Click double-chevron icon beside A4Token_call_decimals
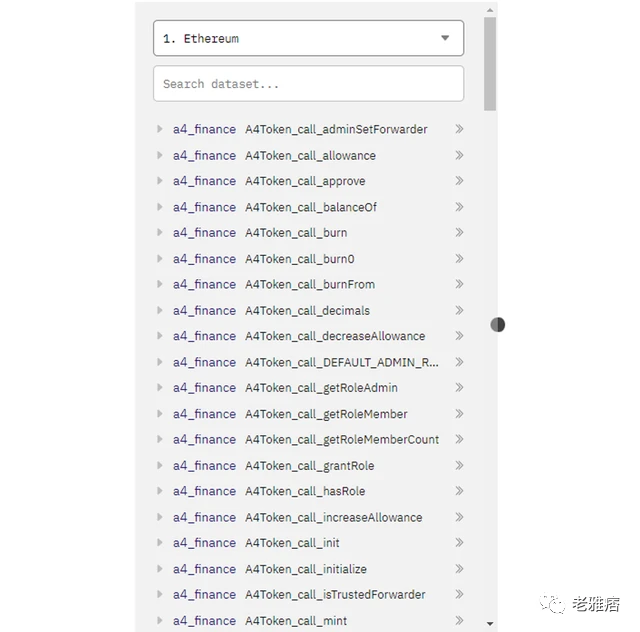 click(459, 310)
